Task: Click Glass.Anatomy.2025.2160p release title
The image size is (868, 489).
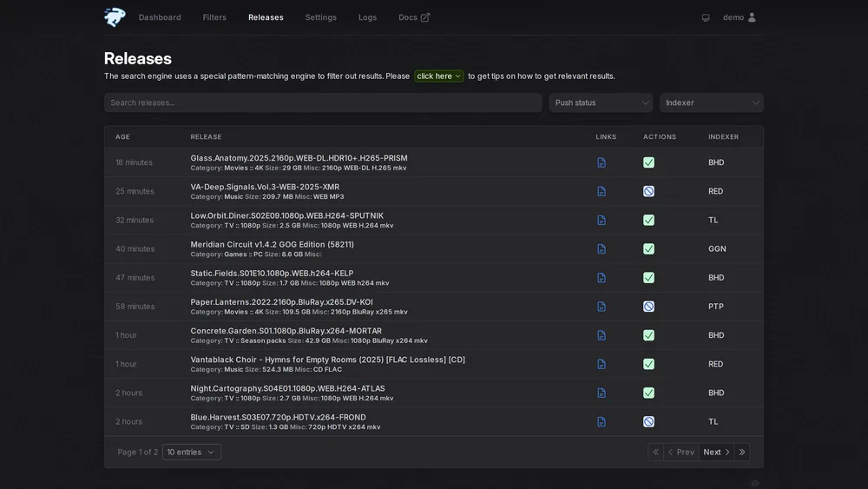Action: click(299, 158)
